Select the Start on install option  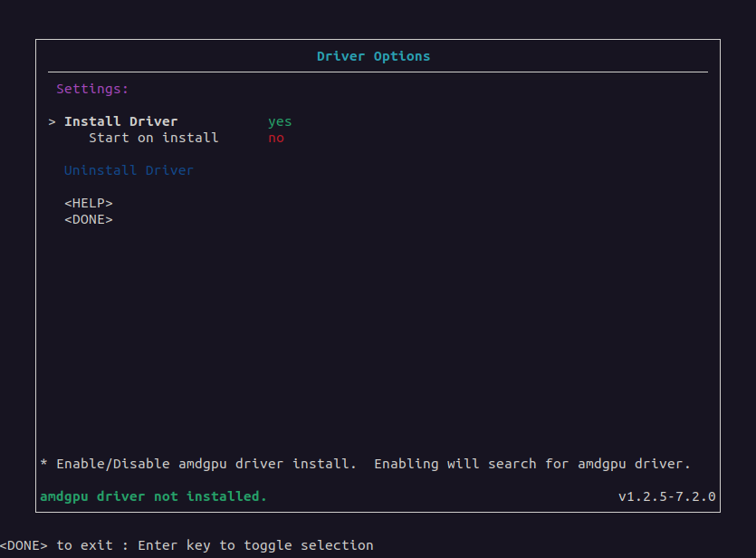[x=153, y=138]
